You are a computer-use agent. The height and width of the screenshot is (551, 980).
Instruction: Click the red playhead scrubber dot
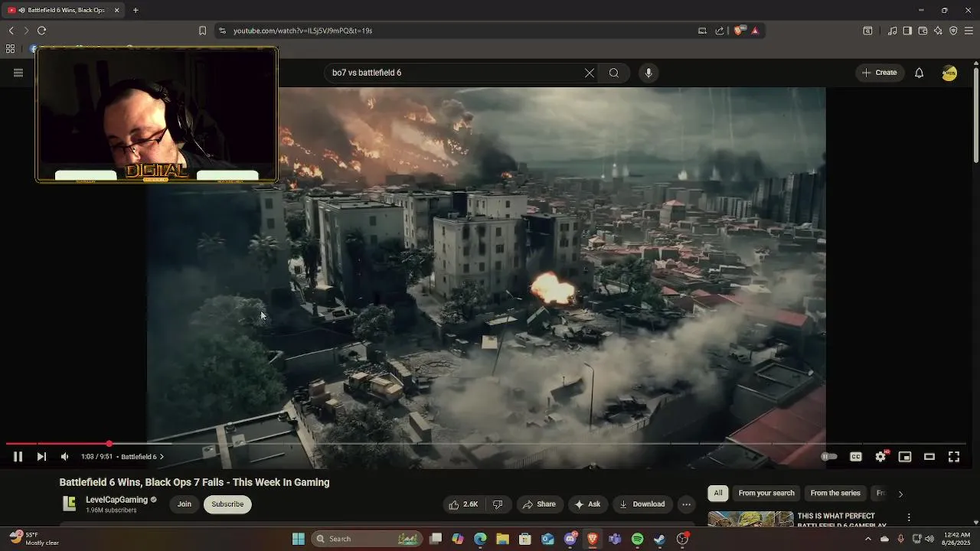(109, 444)
